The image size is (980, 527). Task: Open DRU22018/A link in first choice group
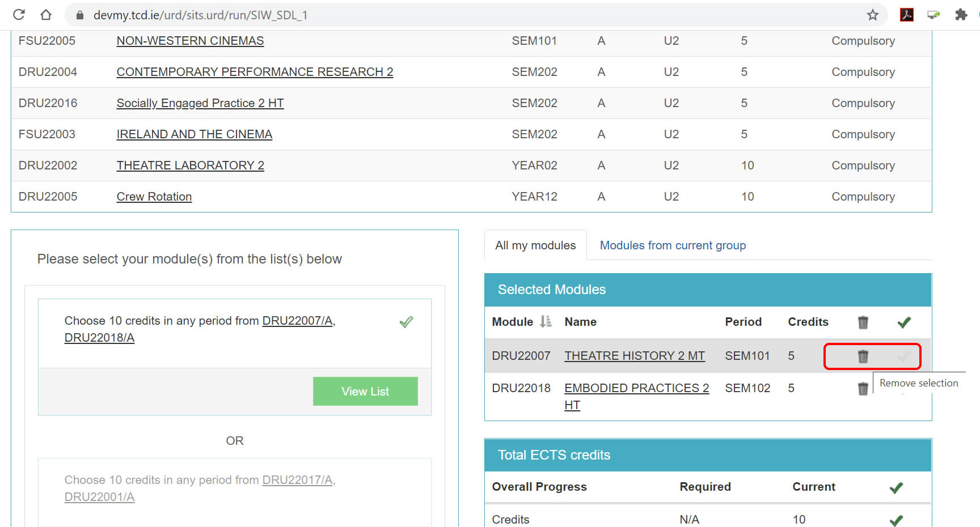[x=99, y=338]
